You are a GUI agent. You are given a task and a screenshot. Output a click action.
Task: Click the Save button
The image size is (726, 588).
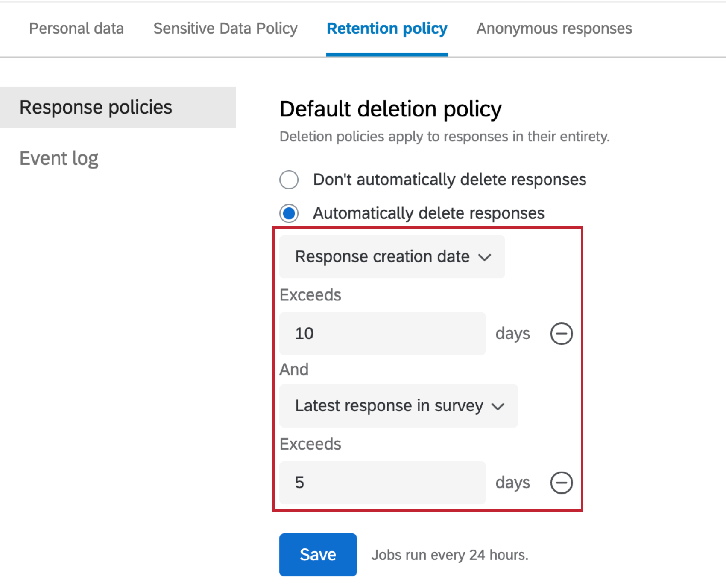(x=318, y=554)
